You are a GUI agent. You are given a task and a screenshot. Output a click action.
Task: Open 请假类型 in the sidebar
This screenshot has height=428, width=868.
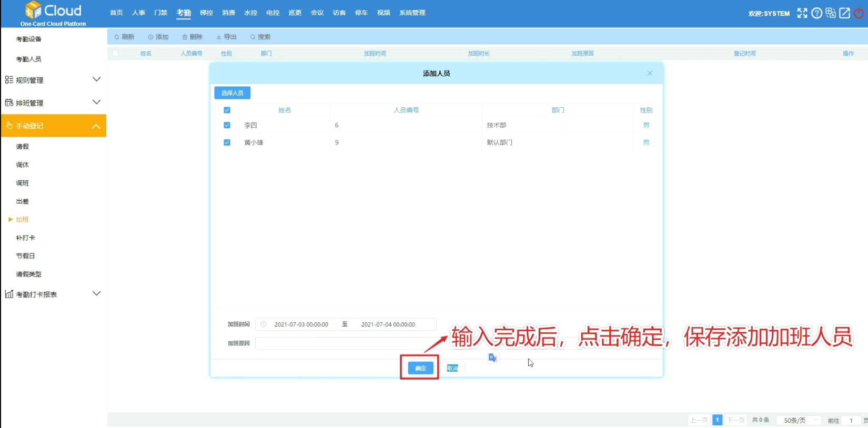point(28,274)
